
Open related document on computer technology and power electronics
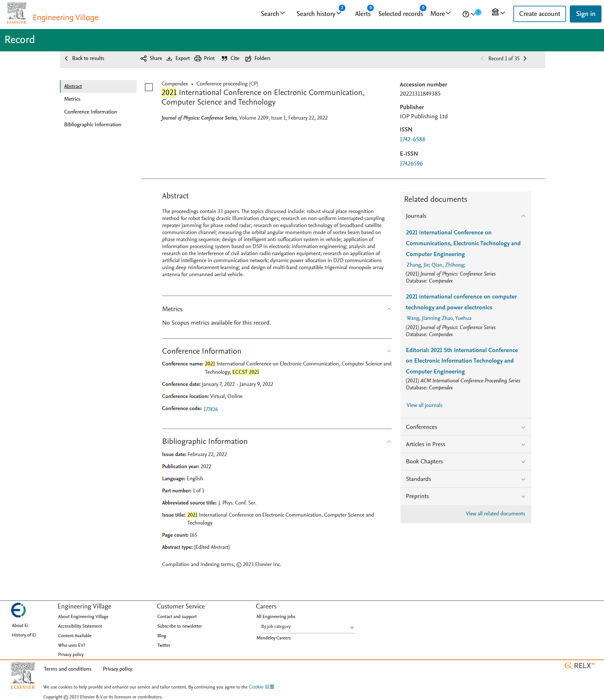(461, 302)
